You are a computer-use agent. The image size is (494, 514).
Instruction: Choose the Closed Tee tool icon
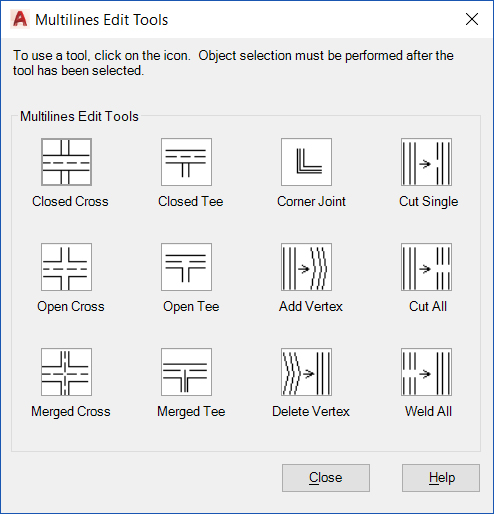[x=186, y=162]
